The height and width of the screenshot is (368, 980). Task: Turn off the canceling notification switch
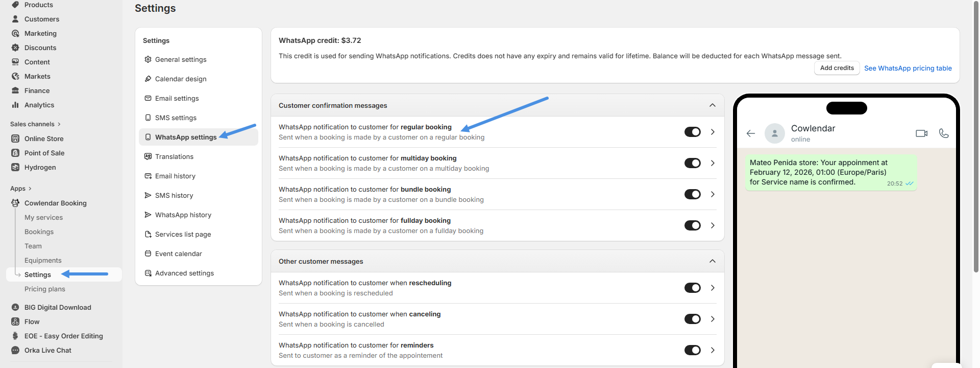click(692, 319)
